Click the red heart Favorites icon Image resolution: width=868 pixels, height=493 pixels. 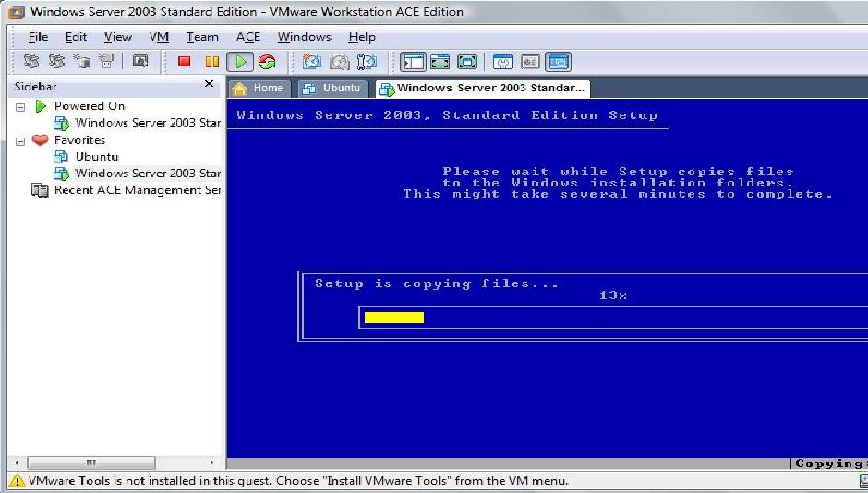tap(40, 139)
